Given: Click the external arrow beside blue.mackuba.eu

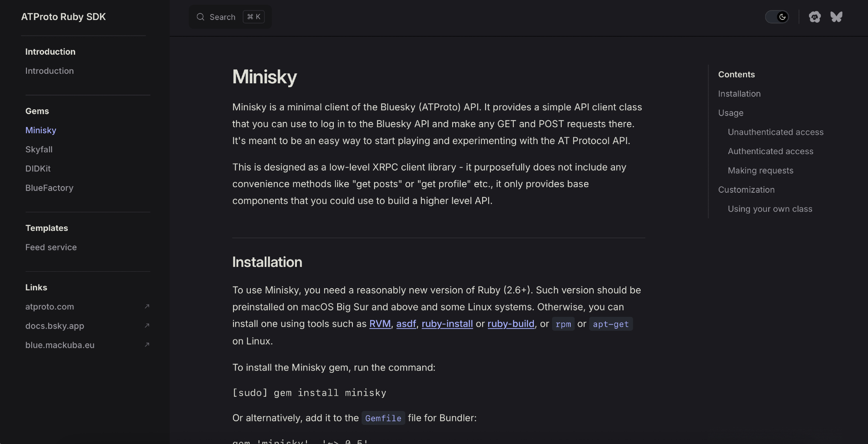Looking at the screenshot, I should pyautogui.click(x=147, y=345).
